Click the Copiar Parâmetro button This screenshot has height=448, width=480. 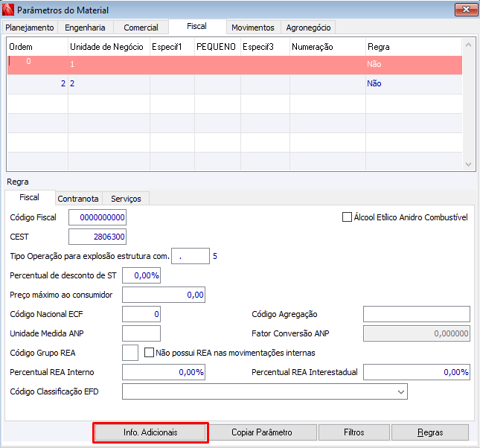pos(262,432)
